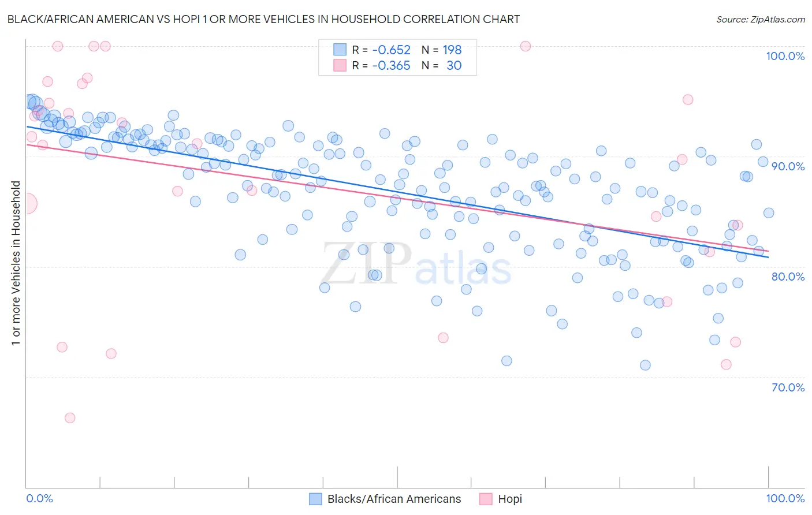Click the 90.0% y-axis label

(788, 166)
